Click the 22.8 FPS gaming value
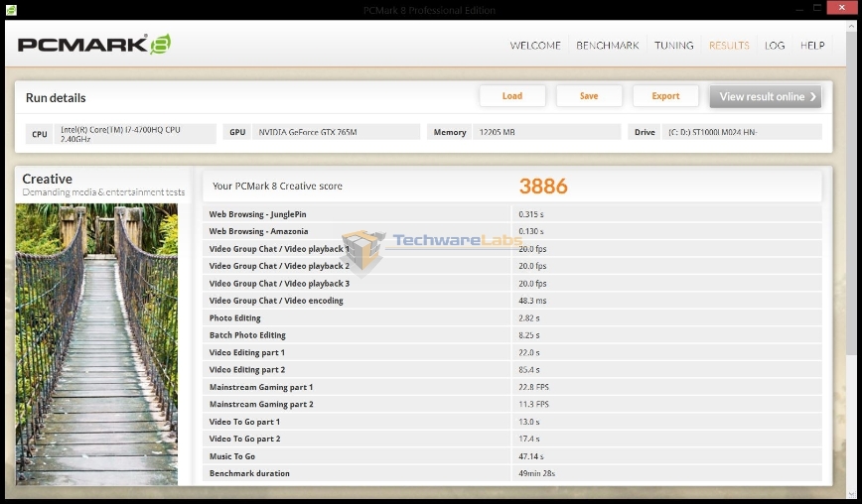 click(533, 387)
